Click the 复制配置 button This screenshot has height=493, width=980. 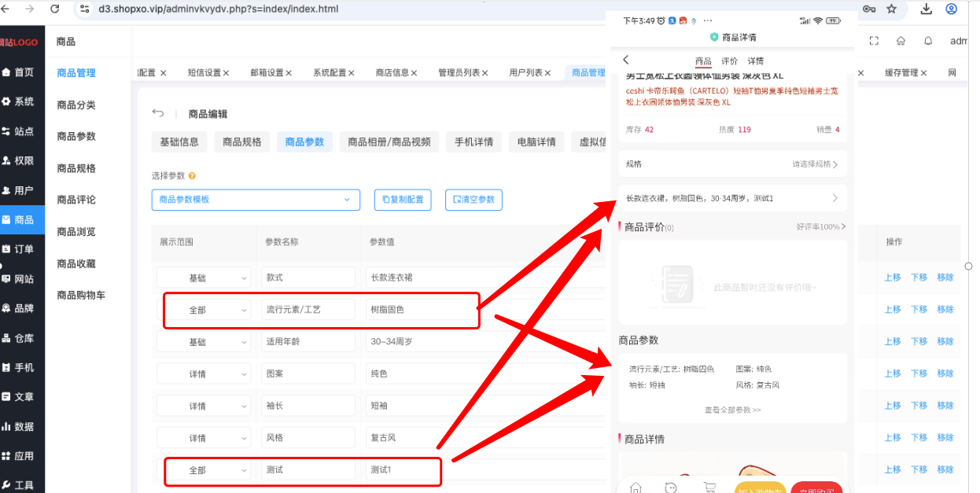point(403,200)
